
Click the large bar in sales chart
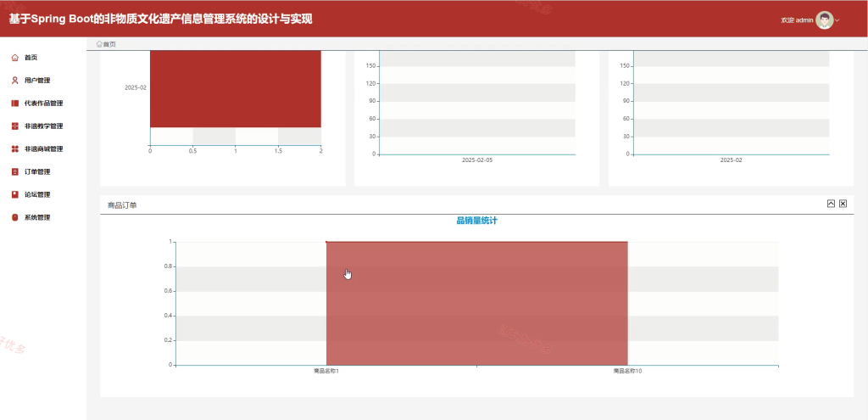coord(476,303)
